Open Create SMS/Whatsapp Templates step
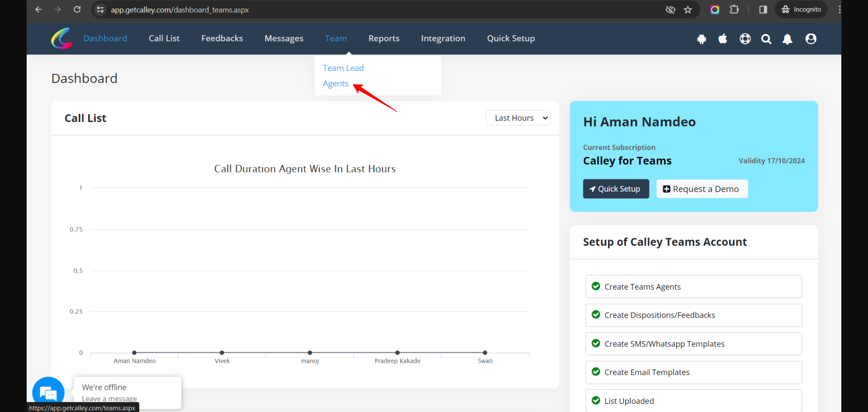 [693, 344]
